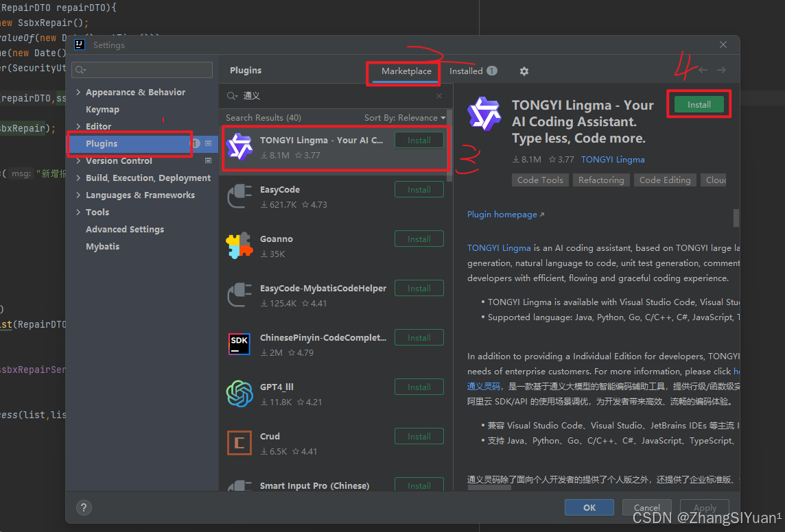Viewport: 785px width, 532px height.
Task: Click the plugin list vertical scrollbar
Action: point(449,145)
